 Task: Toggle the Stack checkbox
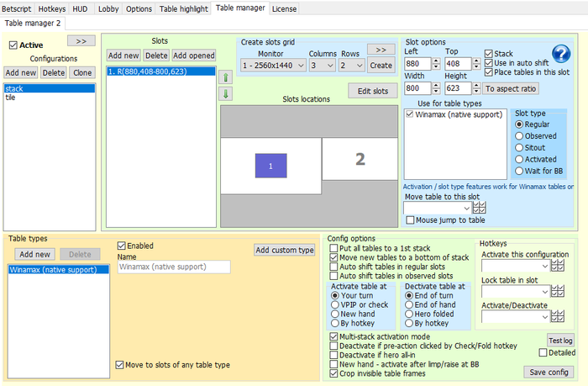(489, 54)
